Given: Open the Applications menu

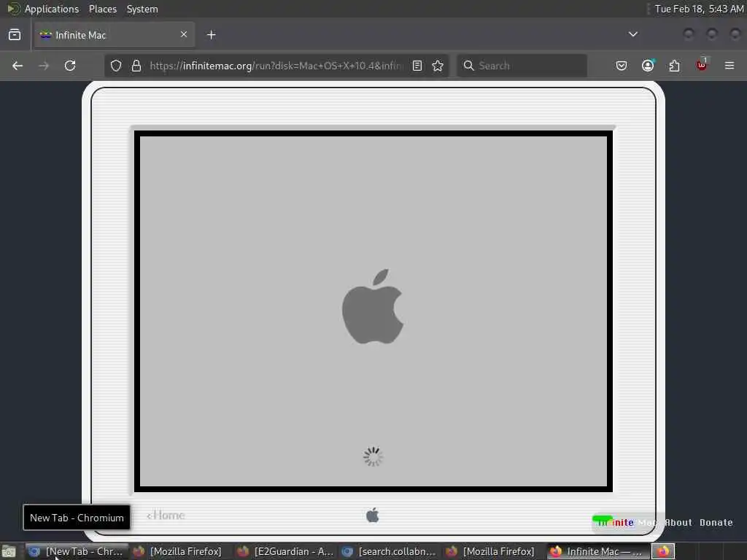Looking at the screenshot, I should point(52,9).
